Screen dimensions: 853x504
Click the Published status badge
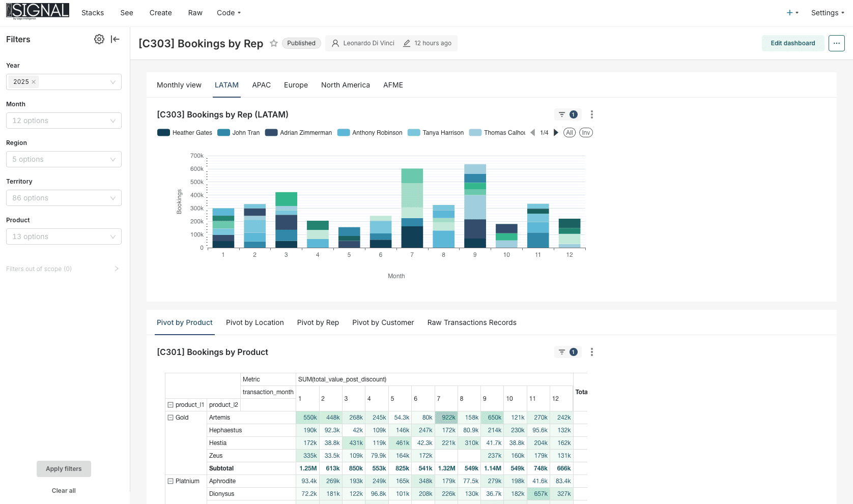click(301, 43)
